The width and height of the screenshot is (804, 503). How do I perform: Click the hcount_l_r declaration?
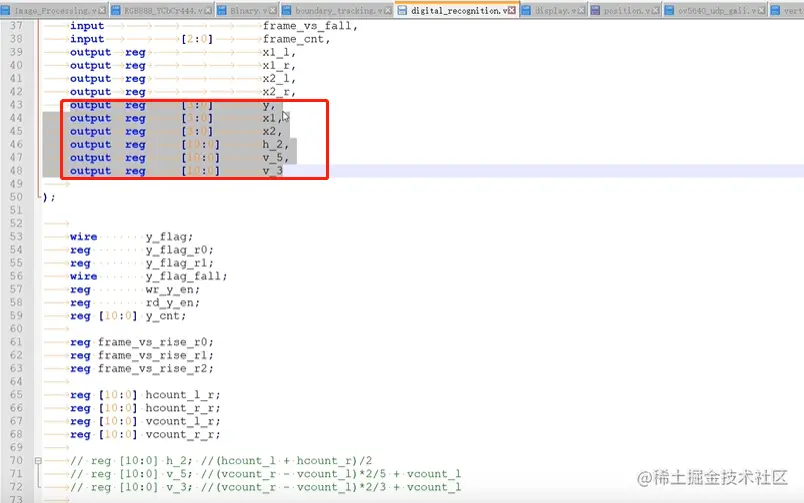tap(183, 395)
